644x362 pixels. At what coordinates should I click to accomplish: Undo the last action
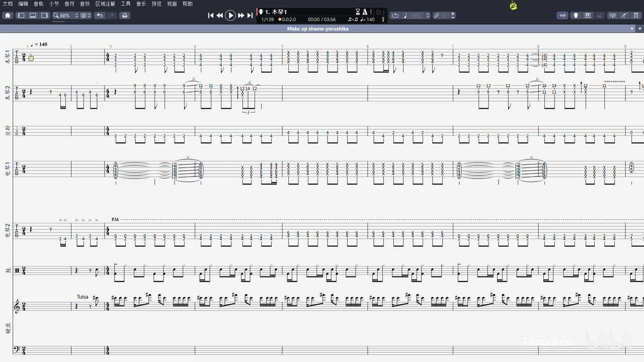100,16
